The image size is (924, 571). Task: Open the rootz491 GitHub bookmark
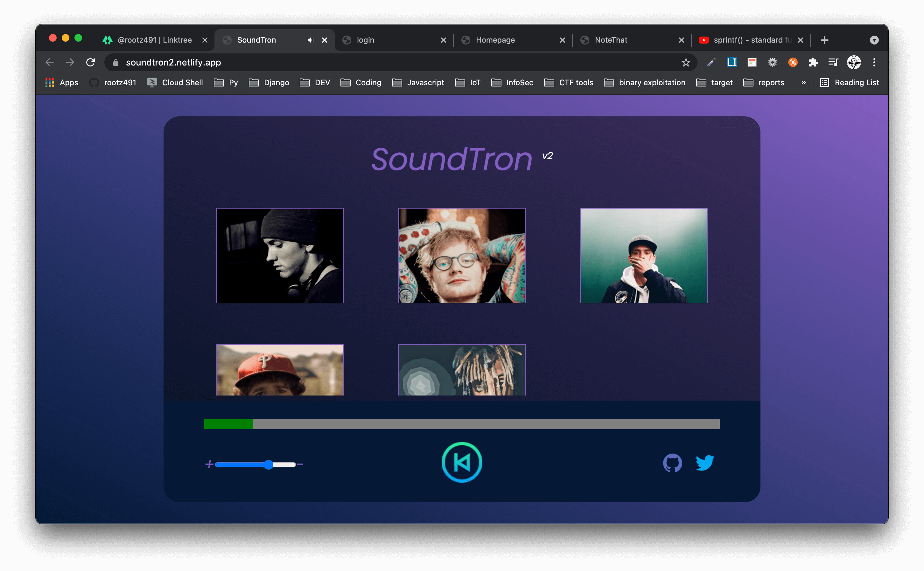(113, 82)
